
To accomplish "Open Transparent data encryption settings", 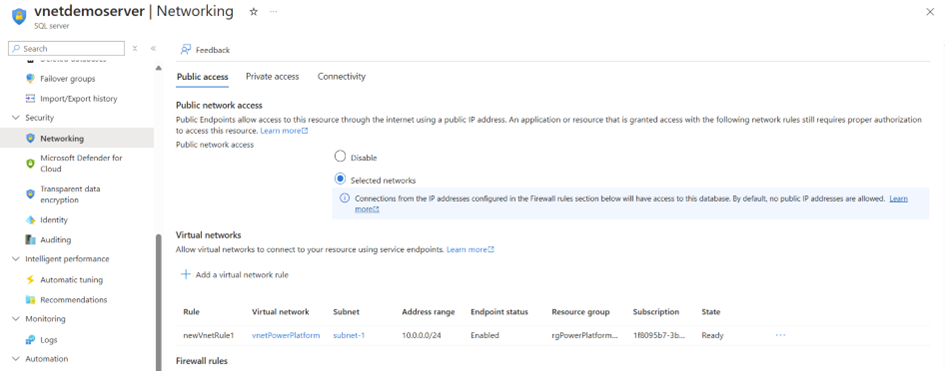I will click(x=70, y=195).
